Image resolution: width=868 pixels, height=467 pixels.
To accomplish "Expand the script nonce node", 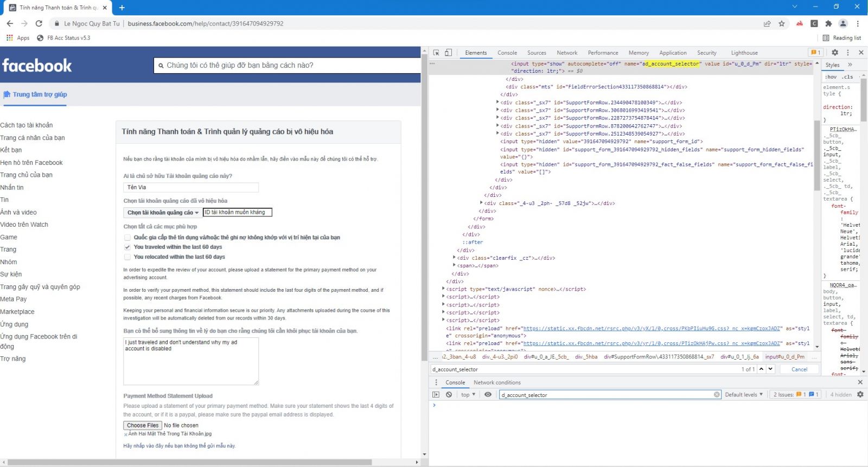I will pyautogui.click(x=444, y=289).
